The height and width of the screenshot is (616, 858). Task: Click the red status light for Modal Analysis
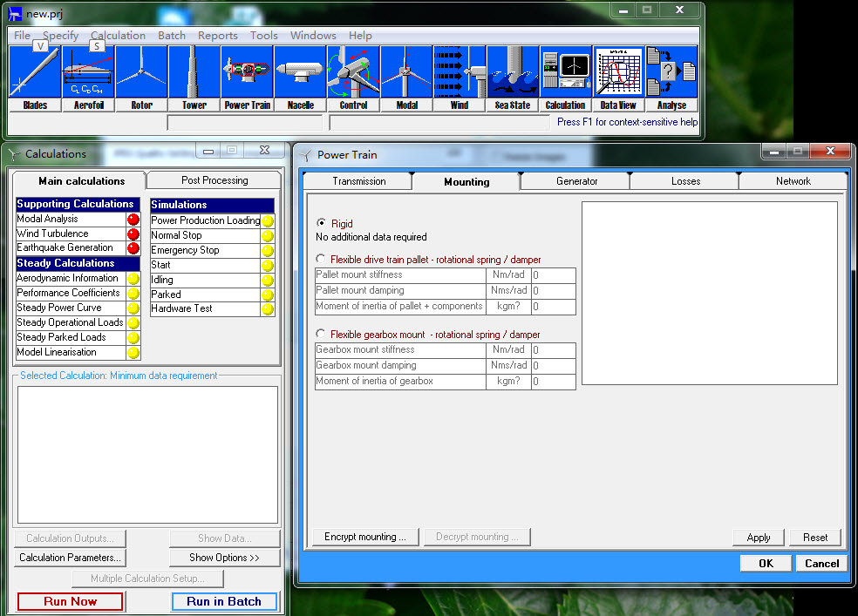point(133,220)
